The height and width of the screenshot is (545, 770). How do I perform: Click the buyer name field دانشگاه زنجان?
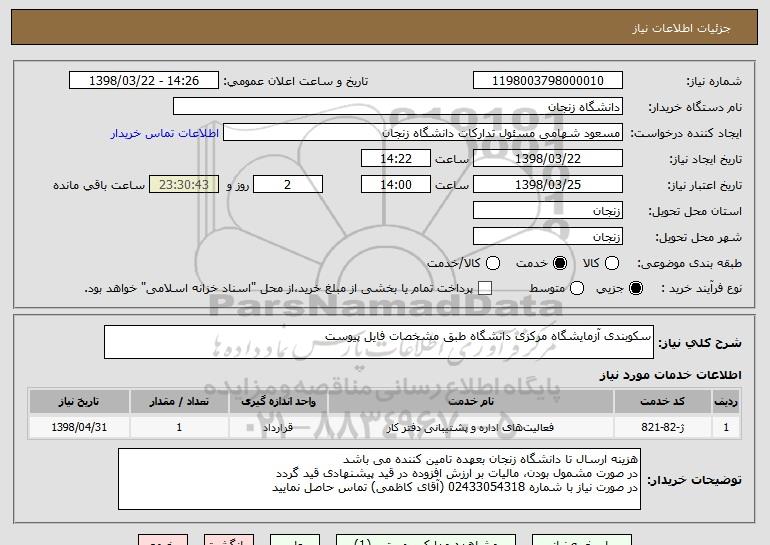(398, 107)
